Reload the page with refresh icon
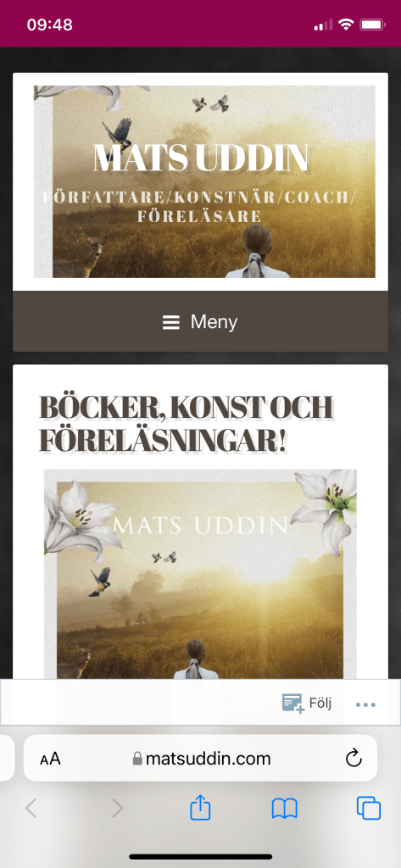The height and width of the screenshot is (868, 401). click(354, 758)
